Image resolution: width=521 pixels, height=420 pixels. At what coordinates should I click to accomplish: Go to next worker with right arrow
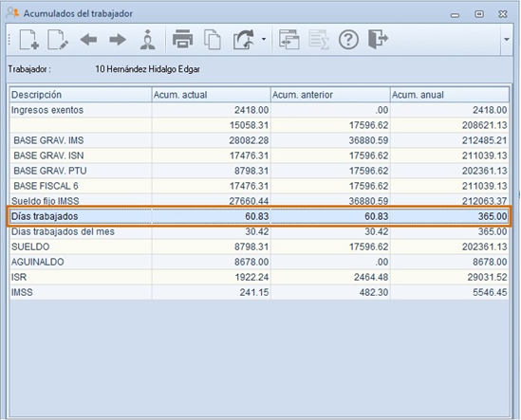coord(118,40)
